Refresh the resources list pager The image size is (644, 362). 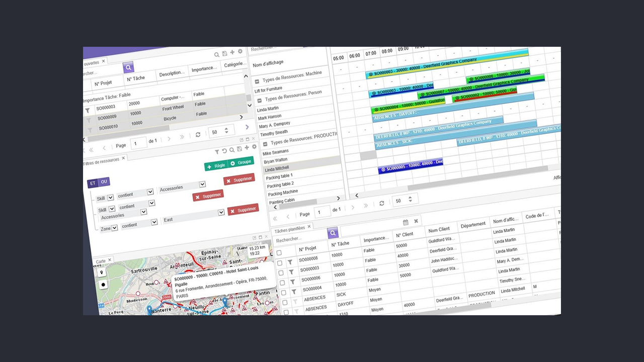pos(382,203)
